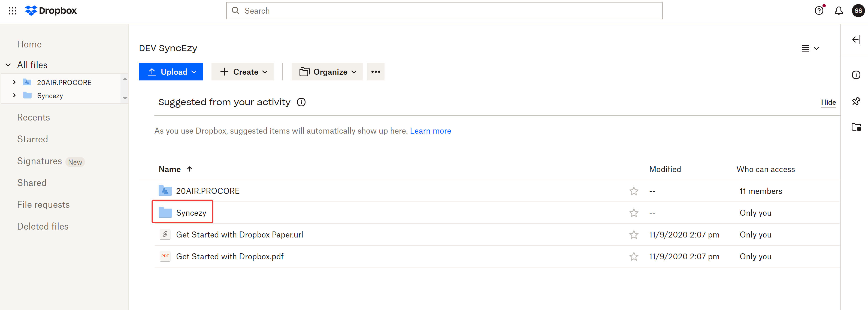The width and height of the screenshot is (868, 310).
Task: Open All files in the sidebar
Action: (32, 65)
